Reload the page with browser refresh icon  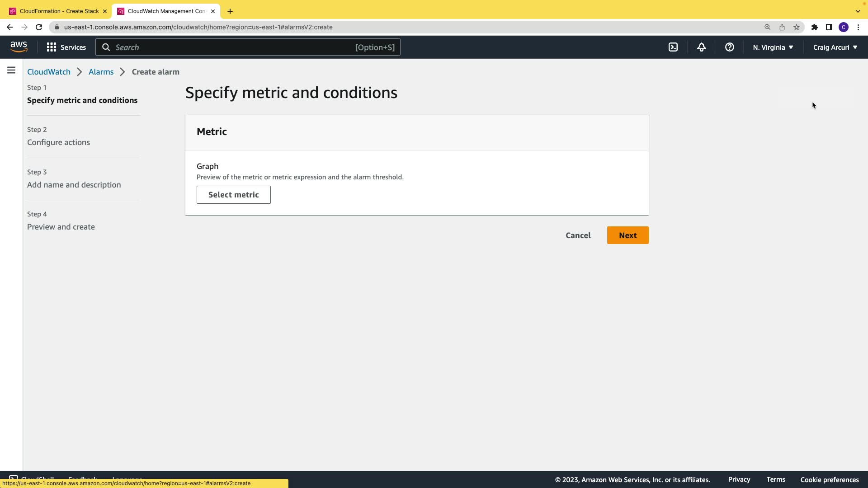tap(39, 27)
